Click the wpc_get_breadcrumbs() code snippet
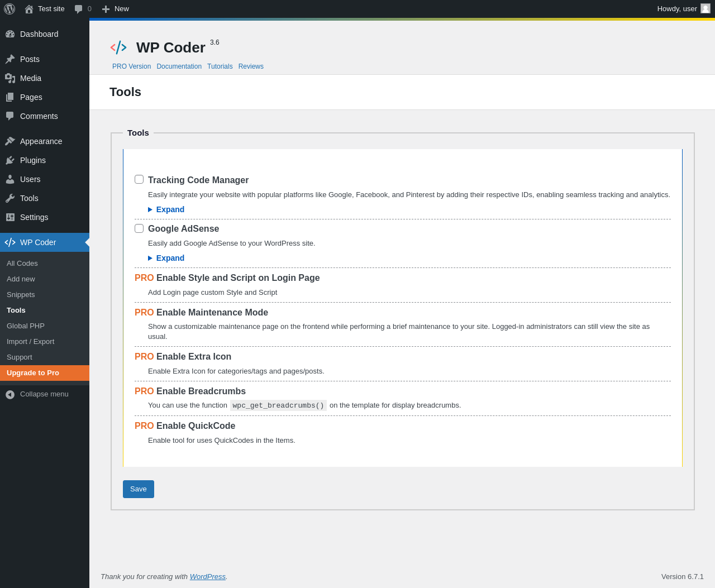 (278, 405)
